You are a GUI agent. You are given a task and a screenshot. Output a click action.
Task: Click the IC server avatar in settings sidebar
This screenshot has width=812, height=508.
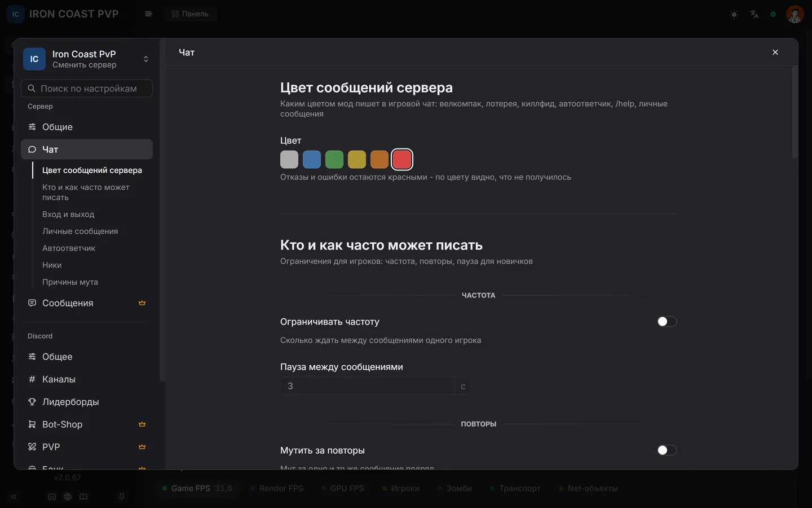click(34, 59)
